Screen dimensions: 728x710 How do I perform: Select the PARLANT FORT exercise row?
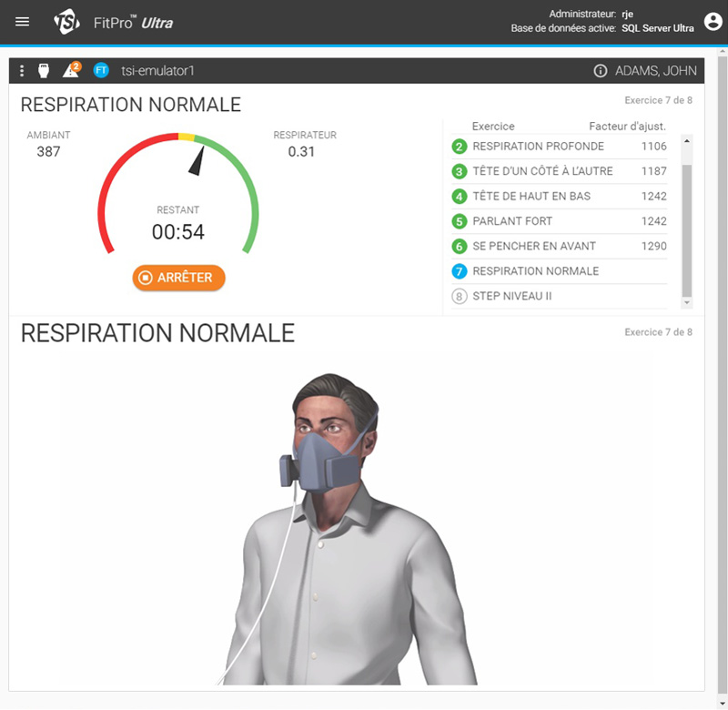[559, 221]
